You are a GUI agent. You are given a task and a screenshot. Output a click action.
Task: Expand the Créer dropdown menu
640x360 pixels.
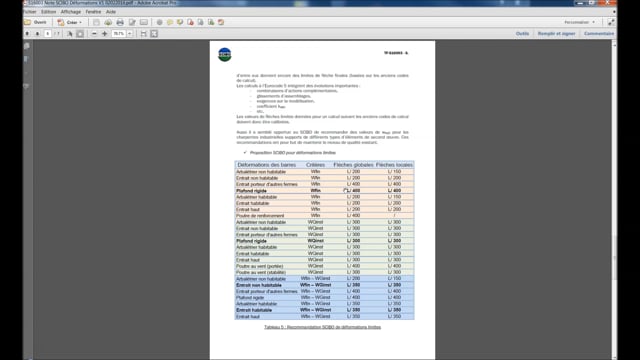[x=70, y=22]
